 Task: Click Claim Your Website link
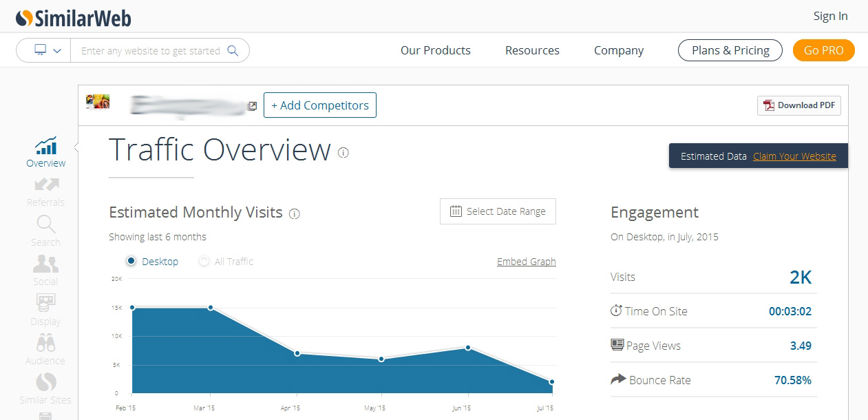click(x=794, y=156)
